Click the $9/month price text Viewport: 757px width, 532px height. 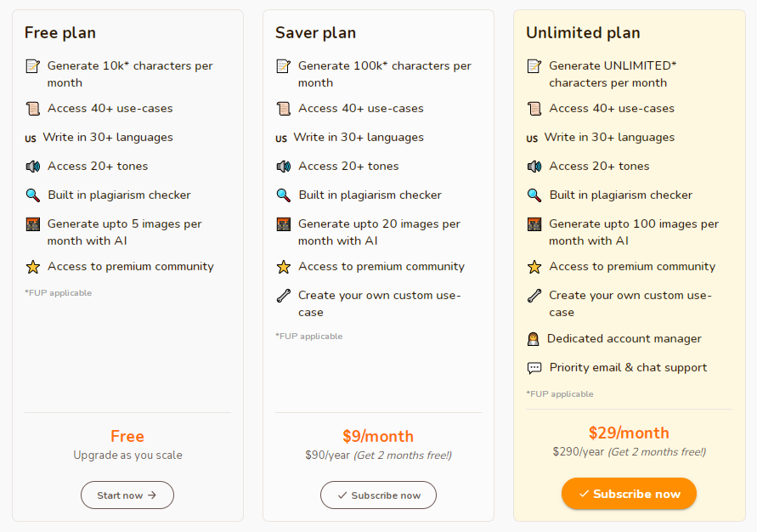[378, 437]
